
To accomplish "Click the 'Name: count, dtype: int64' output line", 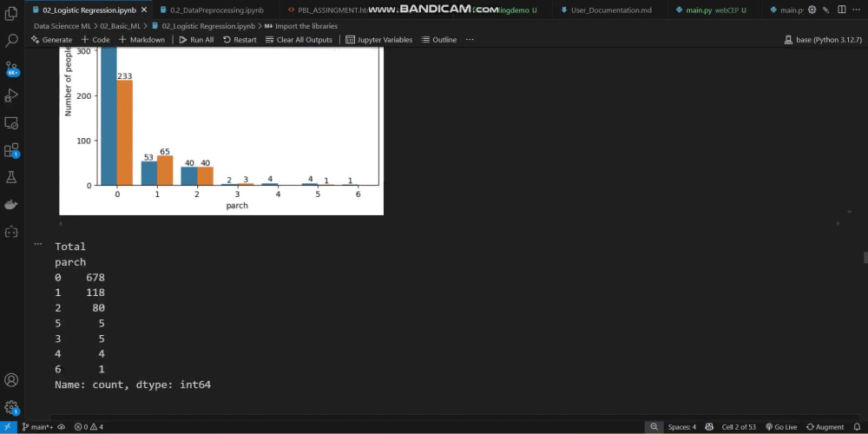I will (133, 385).
